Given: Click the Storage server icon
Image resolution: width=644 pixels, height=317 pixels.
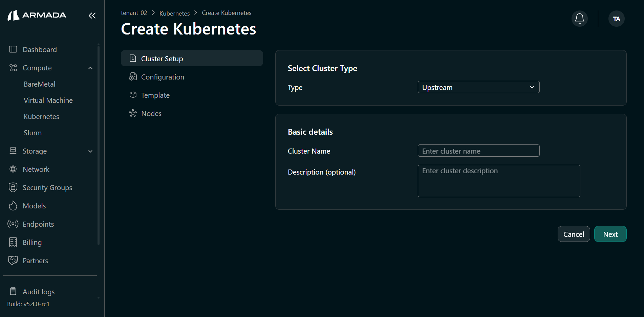Looking at the screenshot, I should (13, 151).
